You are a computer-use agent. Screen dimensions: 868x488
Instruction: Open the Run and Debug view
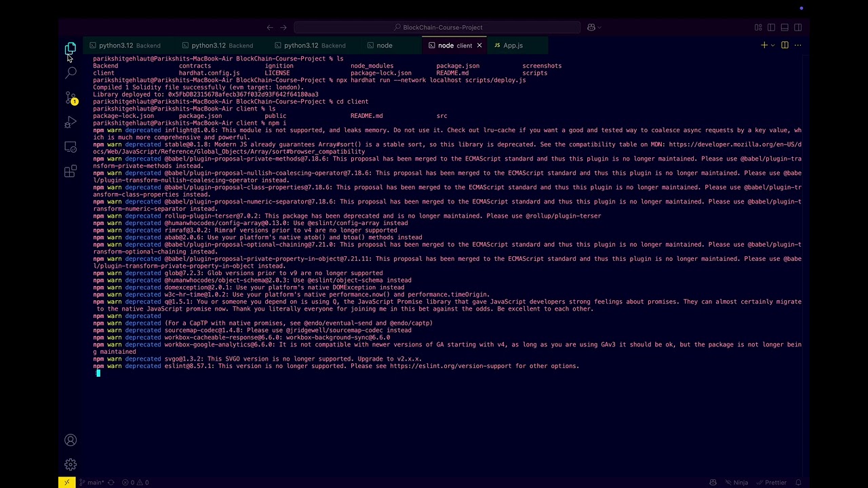(x=71, y=122)
